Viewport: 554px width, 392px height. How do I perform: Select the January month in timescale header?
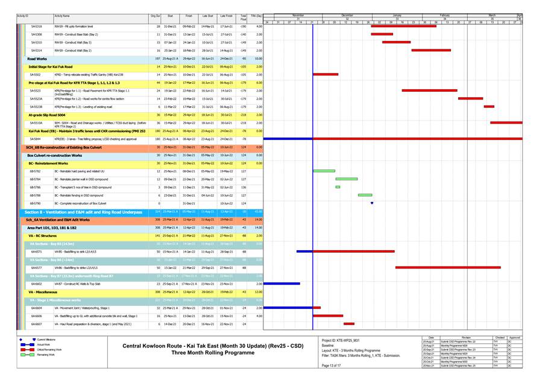click(x=397, y=14)
